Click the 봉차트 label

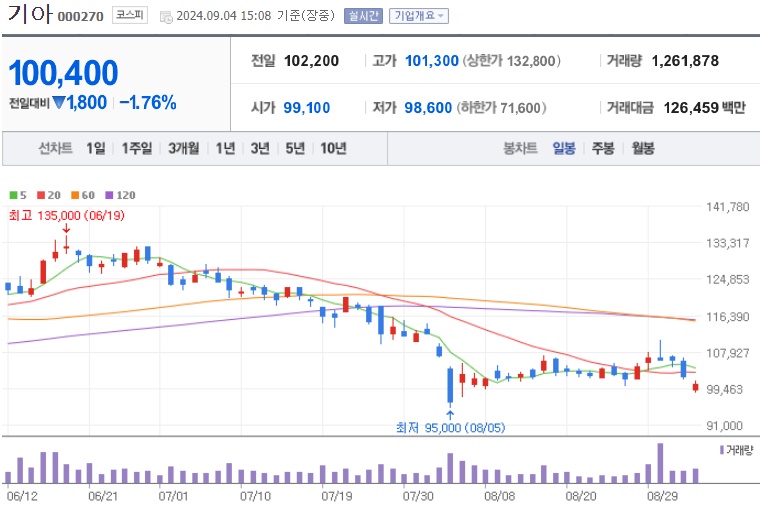[x=520, y=148]
